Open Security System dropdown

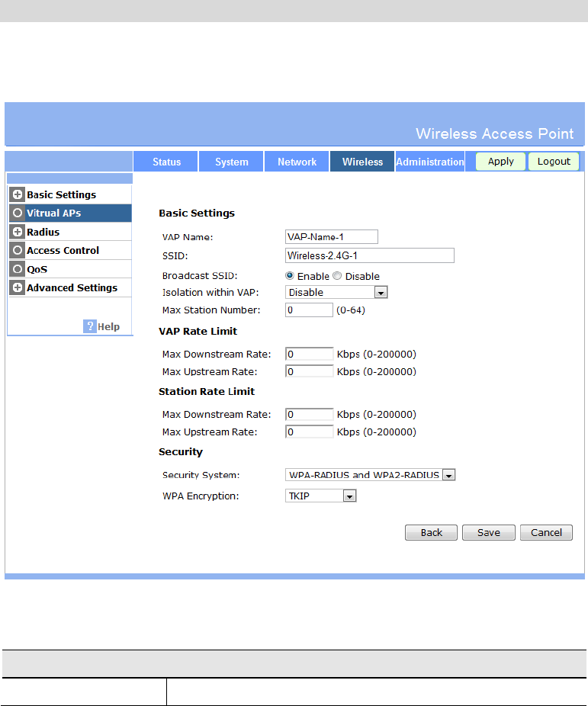point(370,474)
